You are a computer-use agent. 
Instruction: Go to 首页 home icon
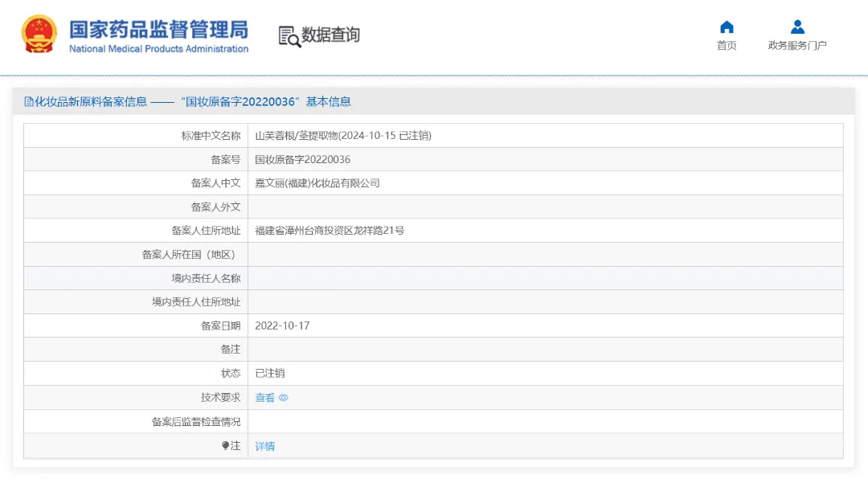(727, 27)
